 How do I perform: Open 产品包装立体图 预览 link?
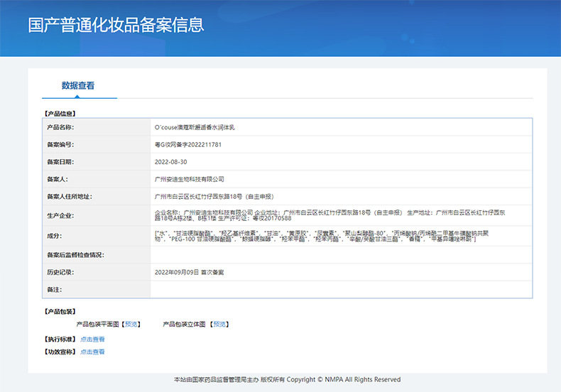(219, 324)
